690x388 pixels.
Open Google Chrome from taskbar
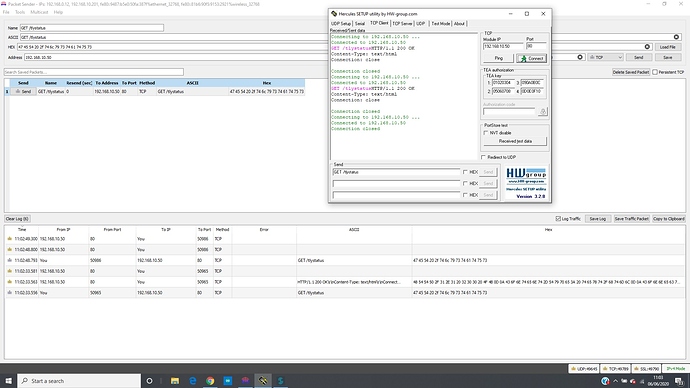[x=210, y=381]
